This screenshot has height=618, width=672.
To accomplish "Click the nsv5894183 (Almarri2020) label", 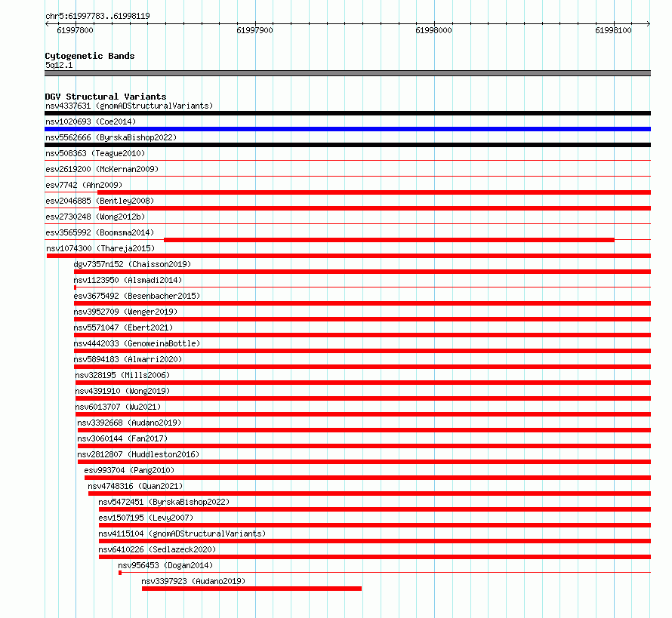I will (x=128, y=359).
